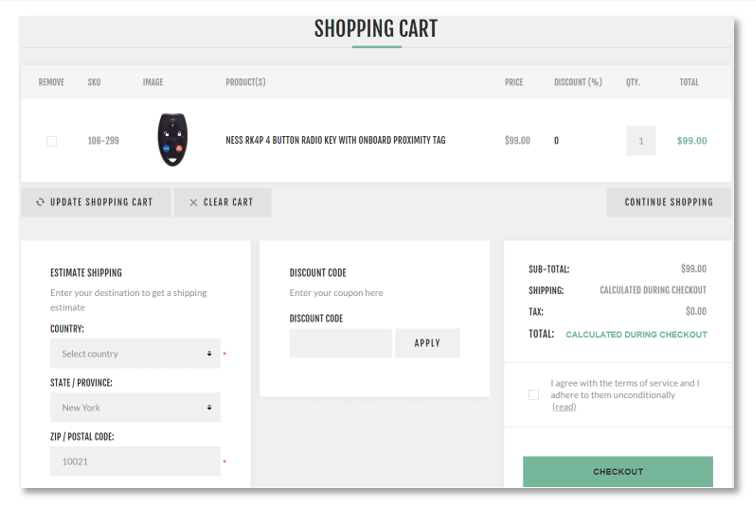Click the Zip / Postal Code field
Viewport: 756px width, 507px height.
[135, 461]
